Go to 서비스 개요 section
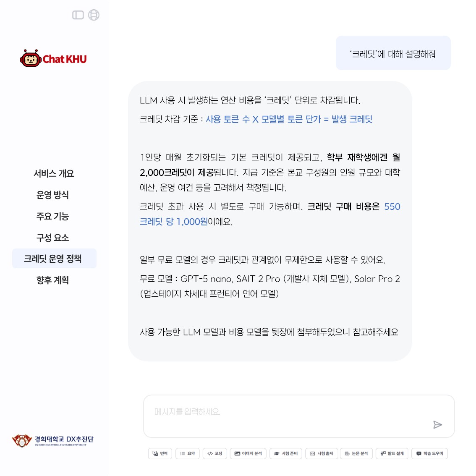 click(x=54, y=174)
